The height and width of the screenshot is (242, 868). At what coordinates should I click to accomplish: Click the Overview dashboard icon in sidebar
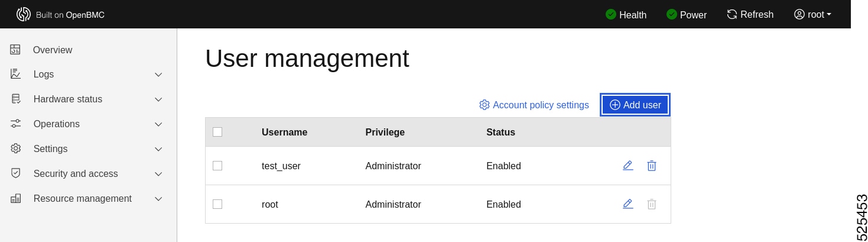pyautogui.click(x=15, y=50)
